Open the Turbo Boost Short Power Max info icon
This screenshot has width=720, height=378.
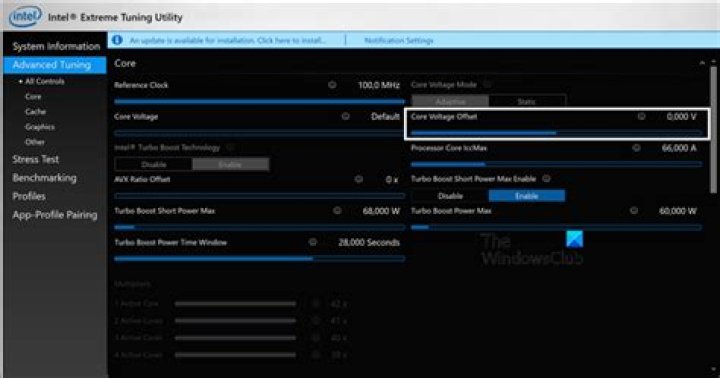pyautogui.click(x=337, y=210)
